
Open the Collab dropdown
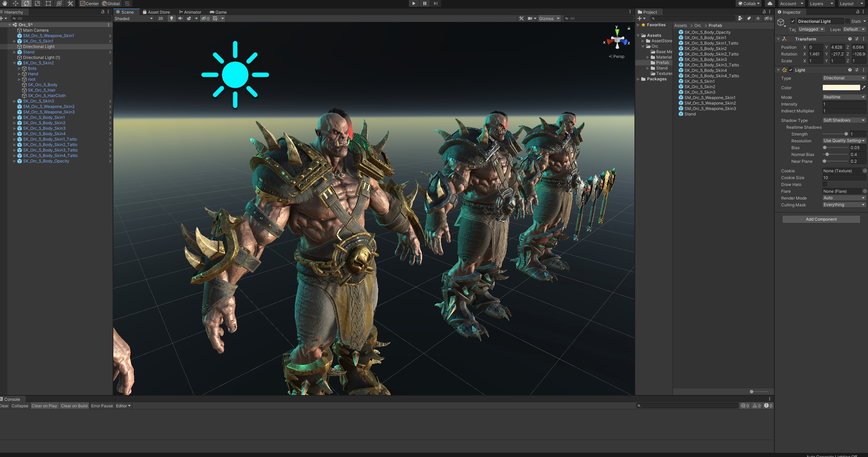click(749, 3)
